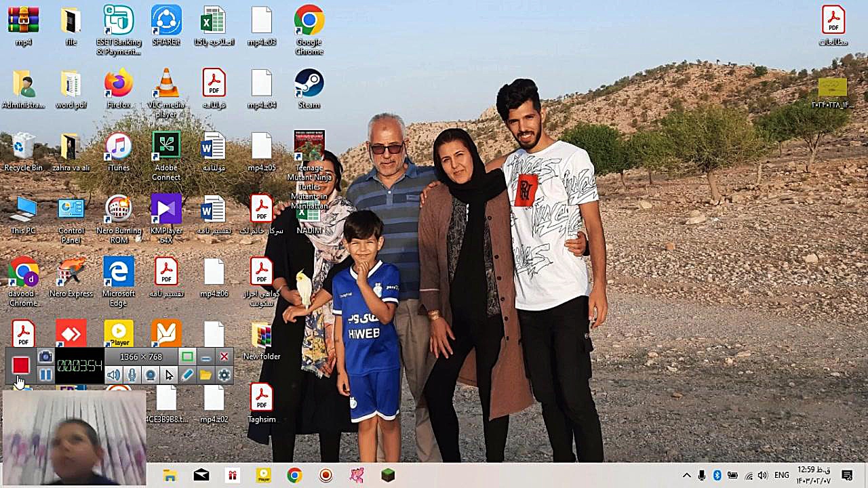Select the pencil drawing tool on recorder
868x488 pixels.
(187, 374)
